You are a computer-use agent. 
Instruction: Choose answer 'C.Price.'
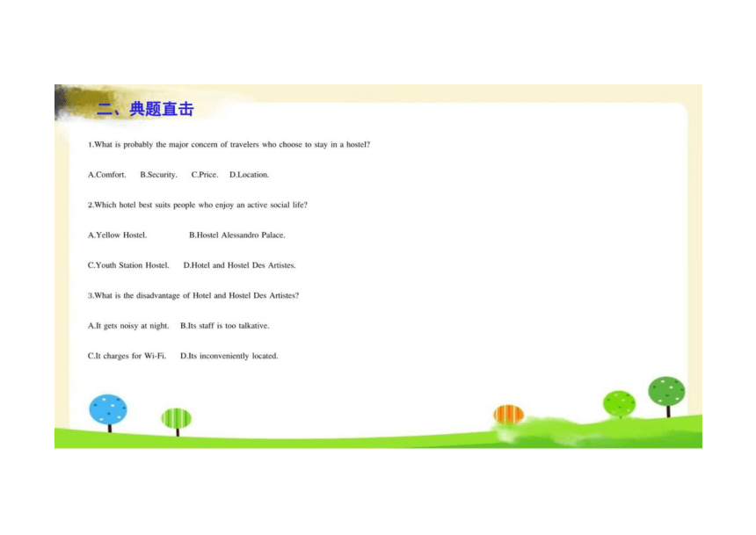pyautogui.click(x=205, y=175)
